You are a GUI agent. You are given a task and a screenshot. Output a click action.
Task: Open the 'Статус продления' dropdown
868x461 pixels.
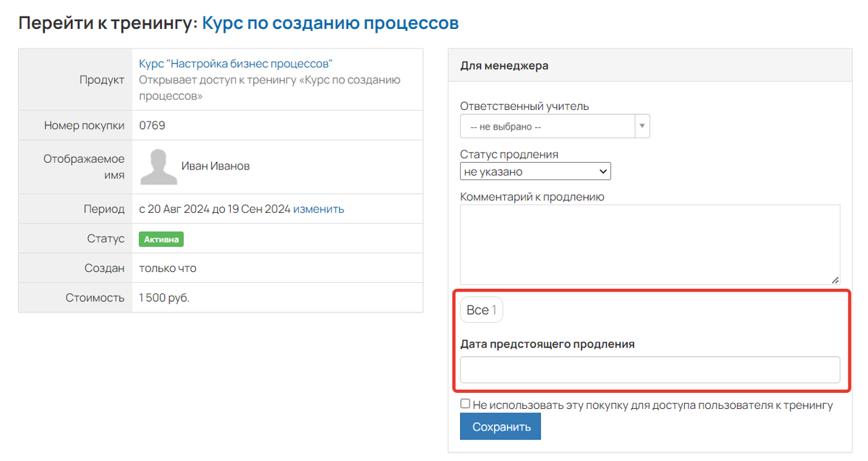pos(535,171)
